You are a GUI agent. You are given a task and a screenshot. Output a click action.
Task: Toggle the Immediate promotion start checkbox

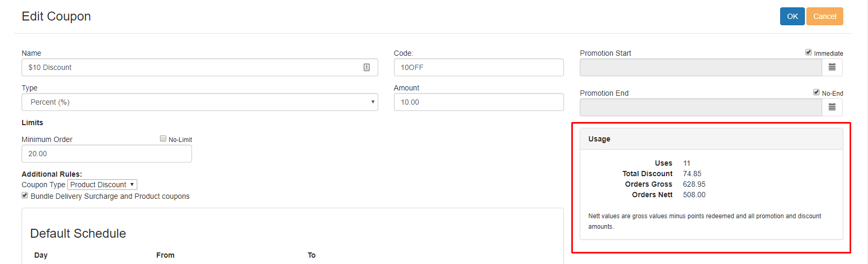809,52
